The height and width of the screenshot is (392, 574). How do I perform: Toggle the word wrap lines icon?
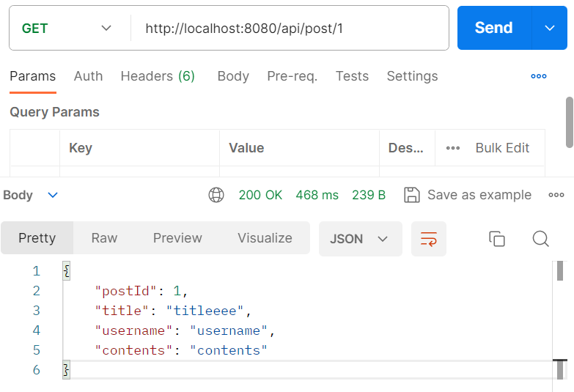coord(429,239)
